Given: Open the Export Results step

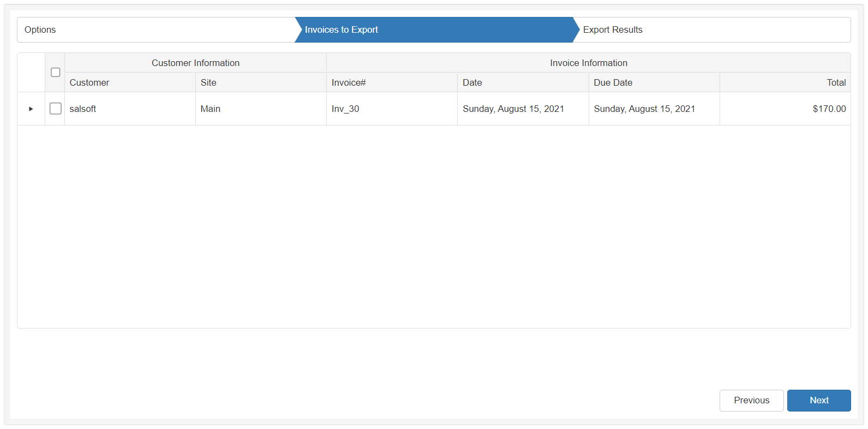Looking at the screenshot, I should tap(613, 30).
